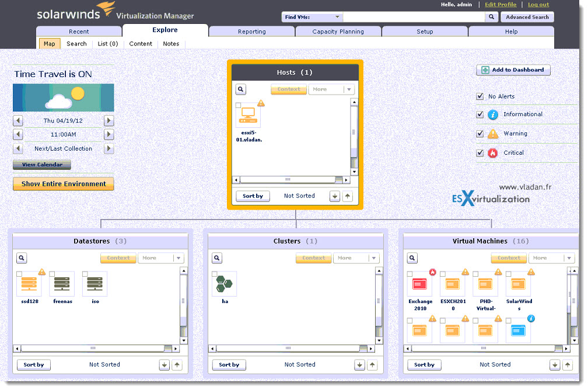Sort Clusters ascending with up arrow

tap(372, 364)
